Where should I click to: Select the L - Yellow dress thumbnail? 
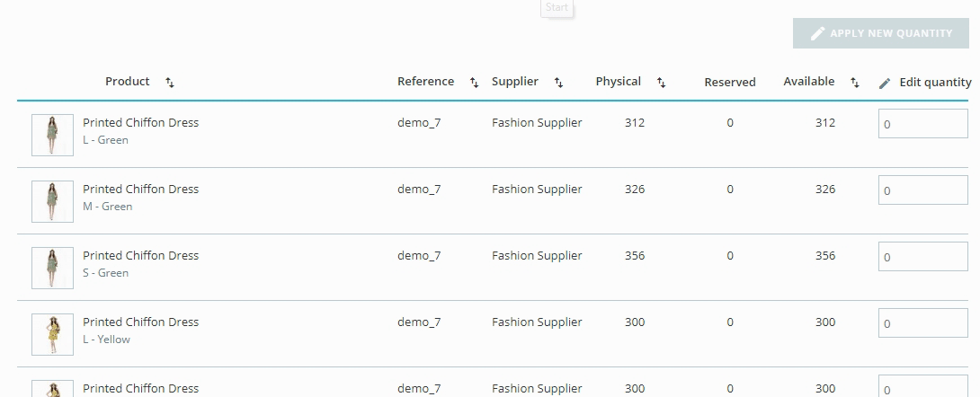[x=52, y=334]
